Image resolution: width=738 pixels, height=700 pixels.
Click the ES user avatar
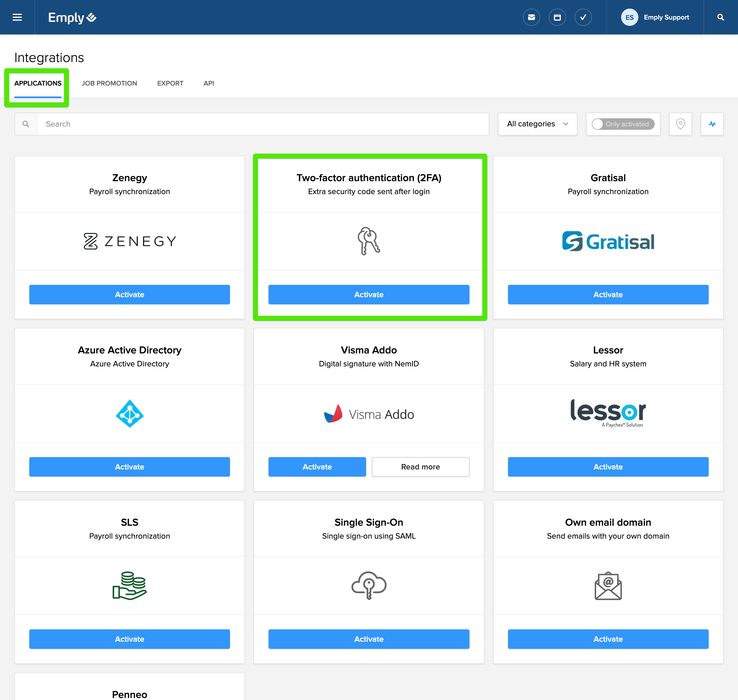coord(629,17)
